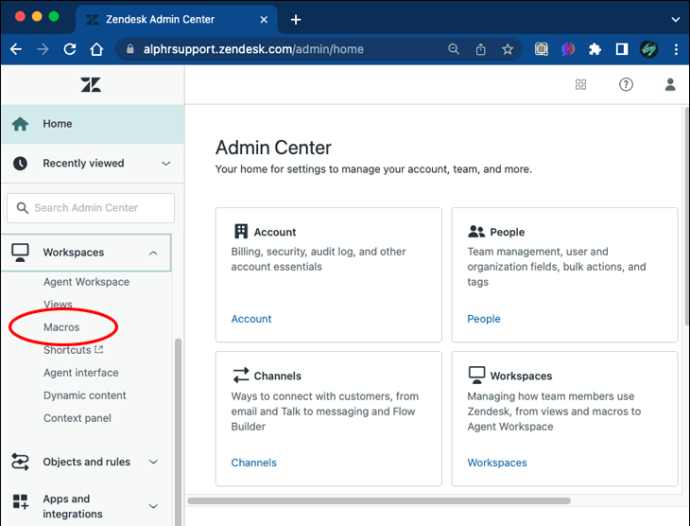Screen dimensions: 690x526
Task: Click the Account link on card
Action: pyautogui.click(x=251, y=319)
